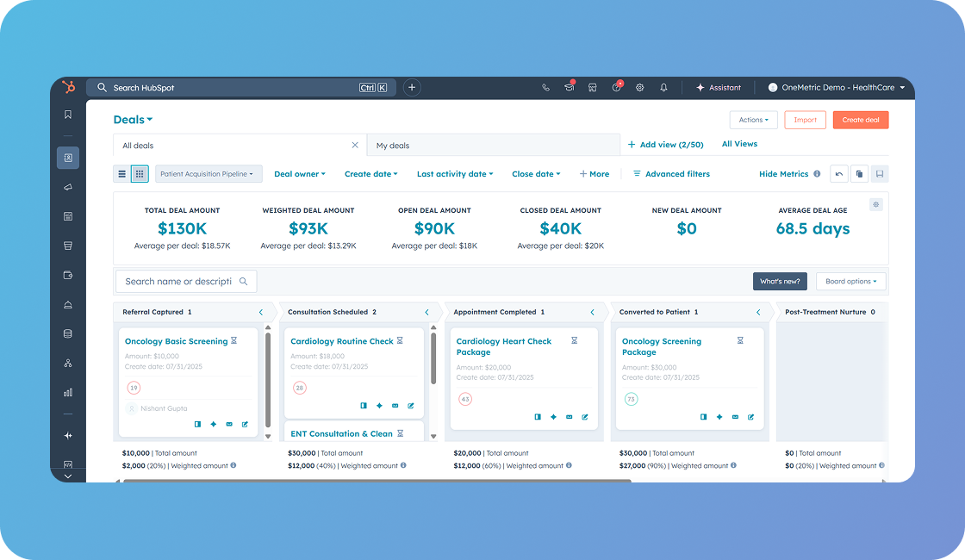
Task: Open the calling phone icon
Action: pyautogui.click(x=545, y=87)
